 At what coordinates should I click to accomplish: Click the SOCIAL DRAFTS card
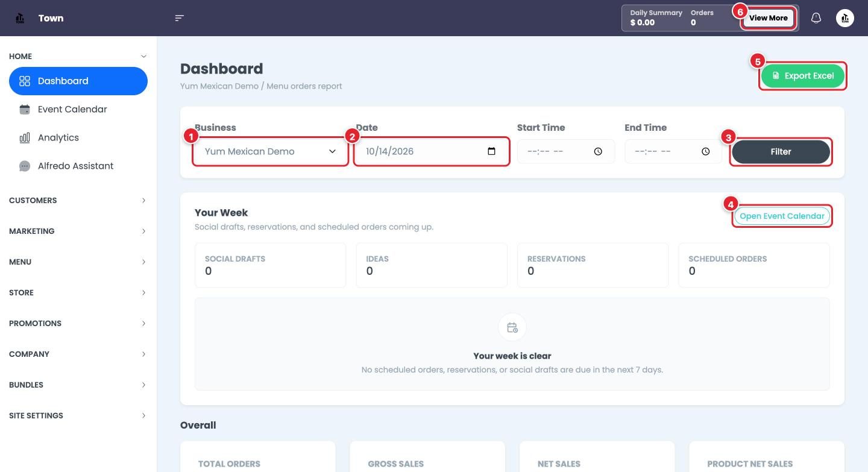pos(271,265)
